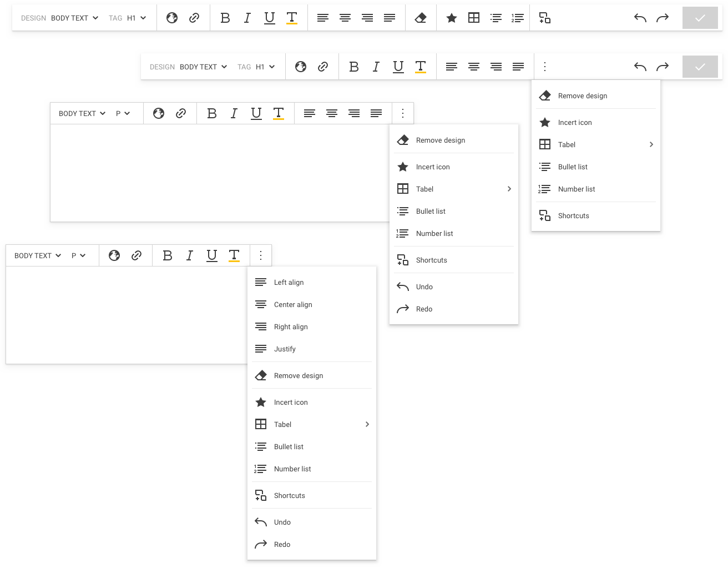Image resolution: width=728 pixels, height=573 pixels.
Task: Click the bullet list icon in top toolbar
Action: [x=496, y=18]
